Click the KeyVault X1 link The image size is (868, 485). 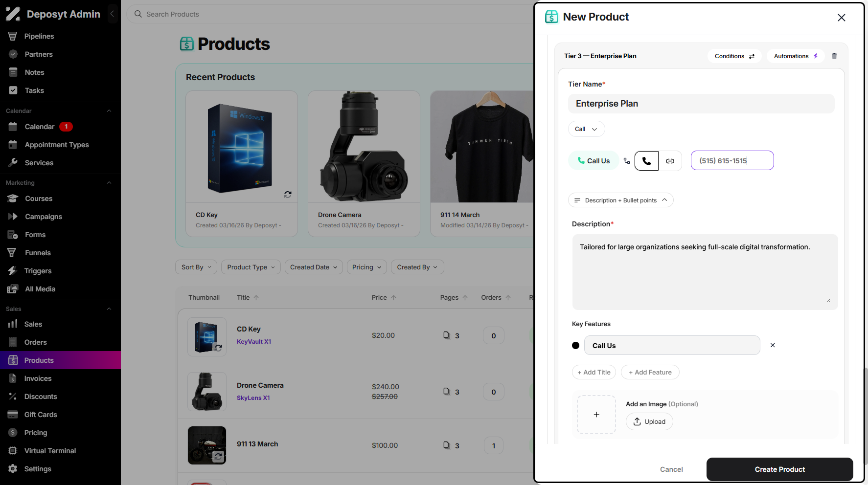pos(254,342)
